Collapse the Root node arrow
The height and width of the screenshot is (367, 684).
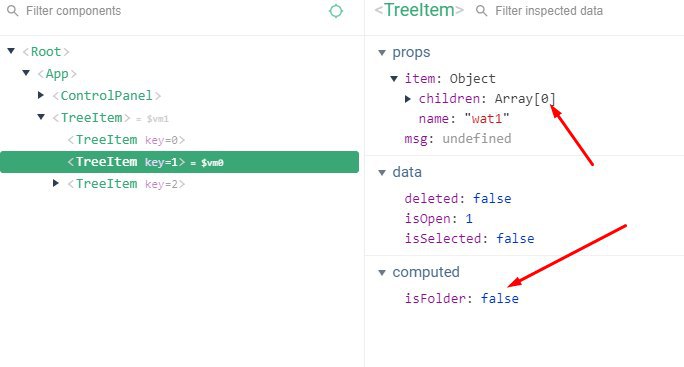[x=11, y=51]
